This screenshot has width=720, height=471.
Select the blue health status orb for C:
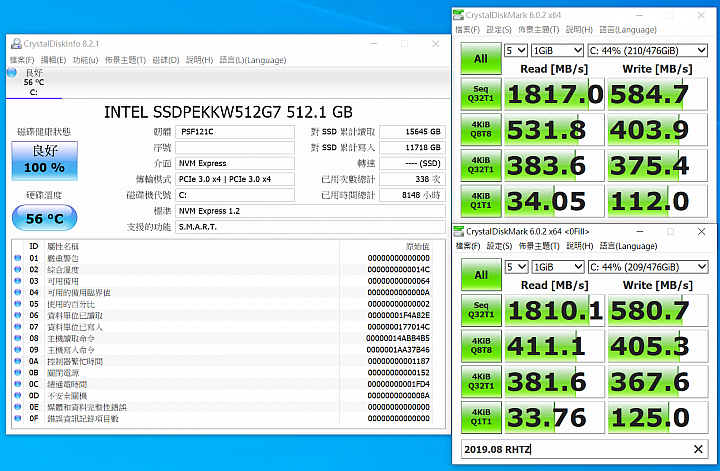(x=12, y=73)
